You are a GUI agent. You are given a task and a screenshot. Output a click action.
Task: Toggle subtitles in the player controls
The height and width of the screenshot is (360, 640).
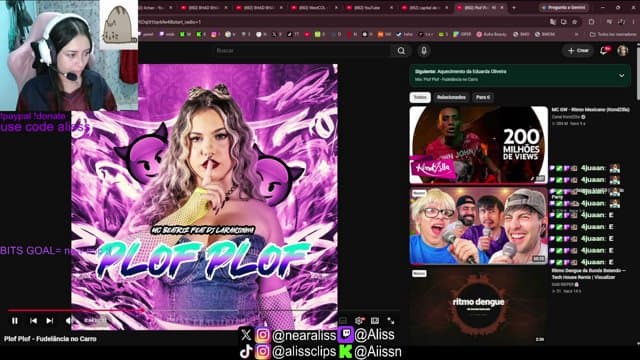[x=343, y=321]
